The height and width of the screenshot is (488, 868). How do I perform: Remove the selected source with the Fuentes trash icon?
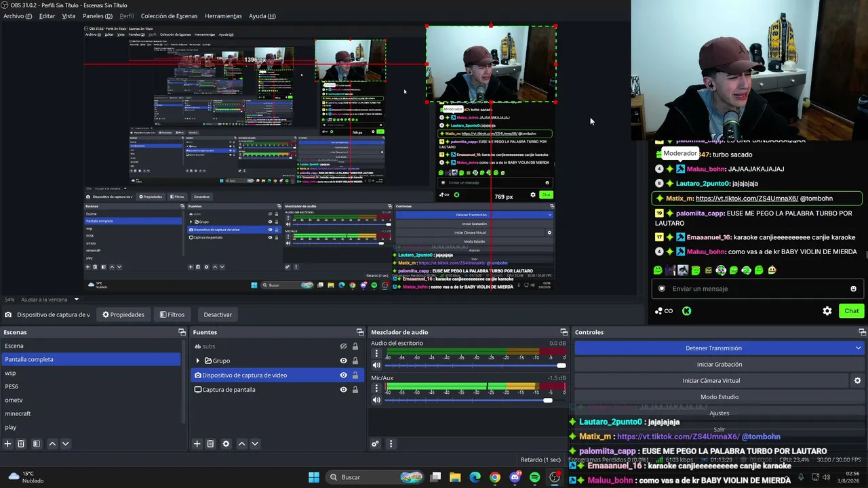coord(210,444)
